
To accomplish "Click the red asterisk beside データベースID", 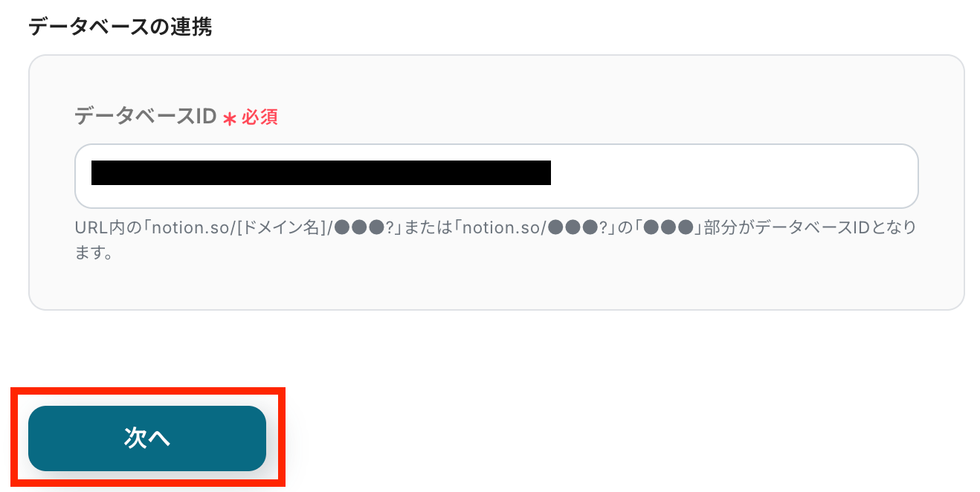I will 230,119.
